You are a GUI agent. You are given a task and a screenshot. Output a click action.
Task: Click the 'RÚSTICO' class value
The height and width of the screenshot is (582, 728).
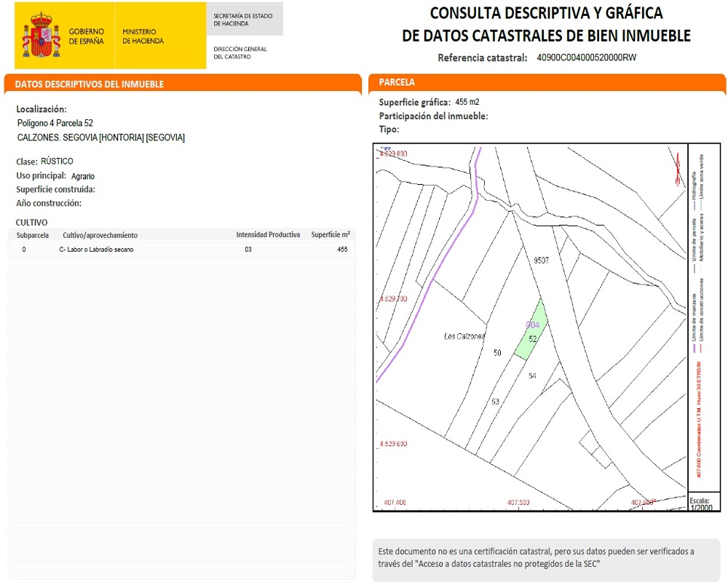[x=57, y=161]
